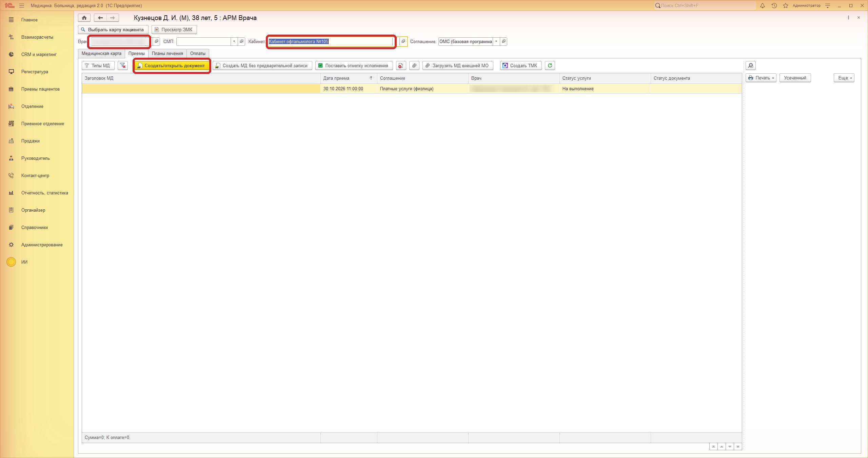Image resolution: width=868 pixels, height=458 pixels.
Task: Open the Соглашение field's open-form icon
Action: click(504, 41)
